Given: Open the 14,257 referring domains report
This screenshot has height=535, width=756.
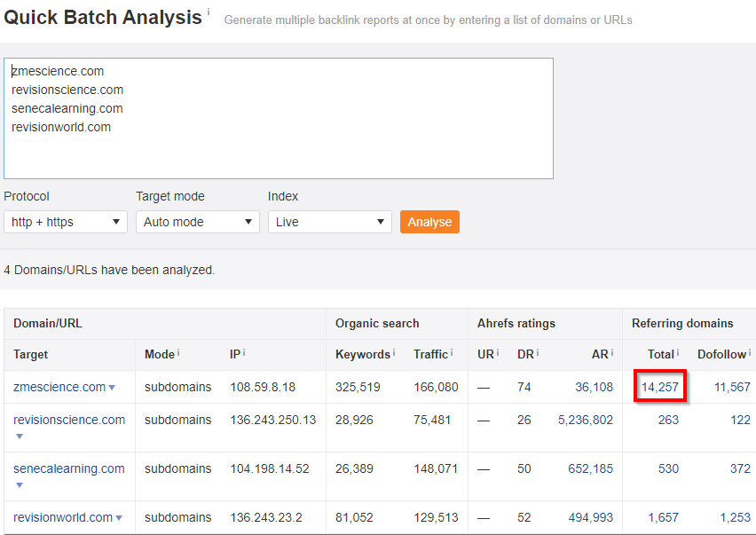Looking at the screenshot, I should [659, 386].
